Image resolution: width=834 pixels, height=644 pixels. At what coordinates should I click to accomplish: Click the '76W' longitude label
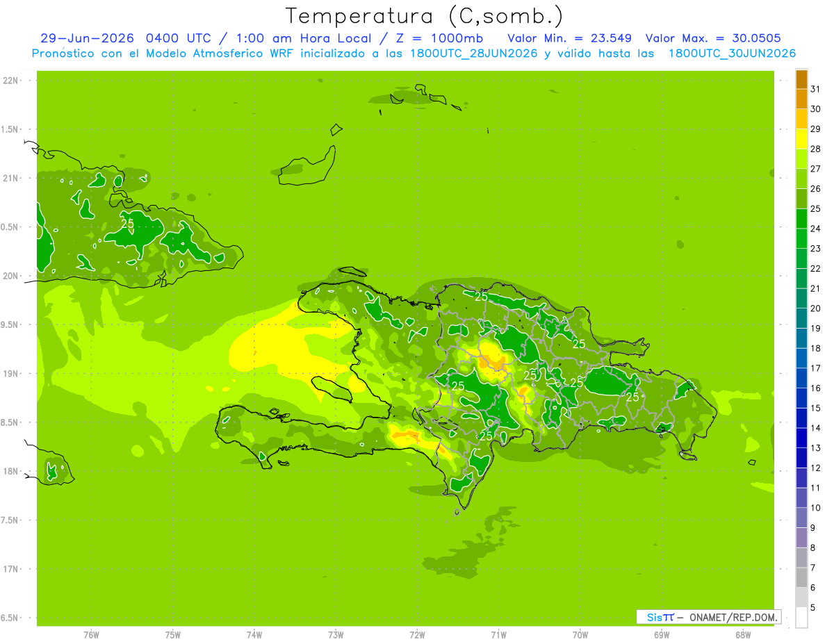[91, 634]
